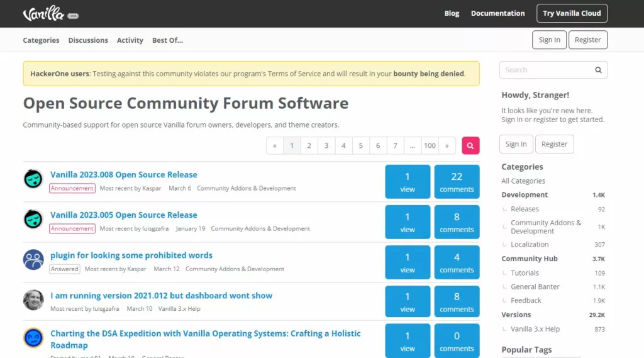The image size is (644, 358).
Task: Open Charting the DSA Expedition discussion
Action: [206, 339]
